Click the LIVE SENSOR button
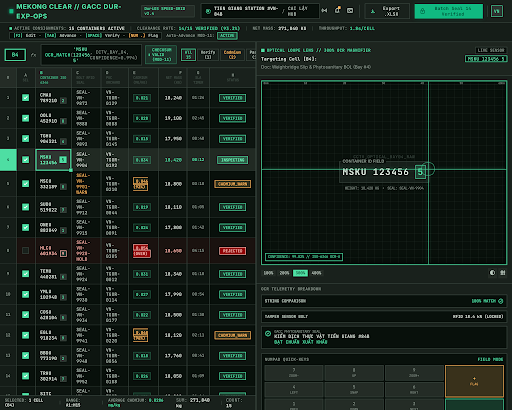512x410 pixels. (x=491, y=50)
